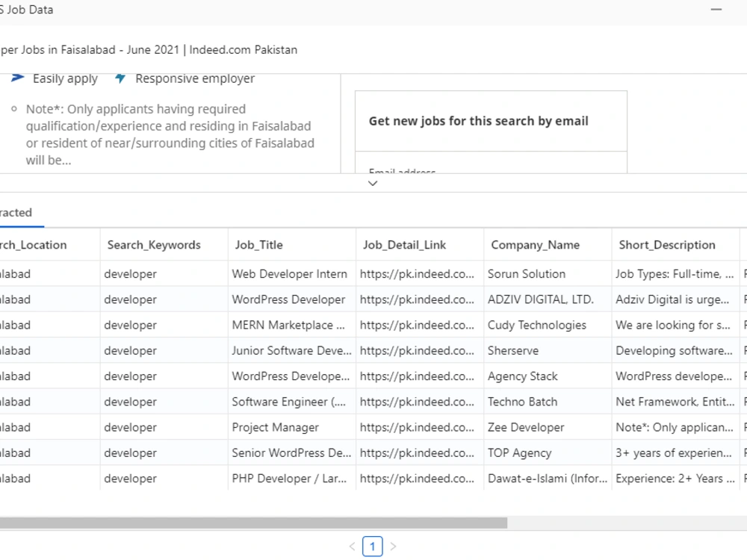Screen dimensions: 747x560
Task: Click the horizontal scrollbar of the table
Action: pos(253,523)
